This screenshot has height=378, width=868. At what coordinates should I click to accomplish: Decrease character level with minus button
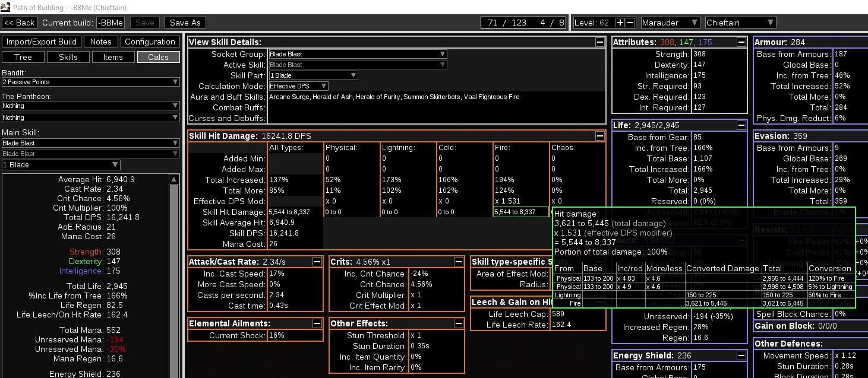(630, 23)
